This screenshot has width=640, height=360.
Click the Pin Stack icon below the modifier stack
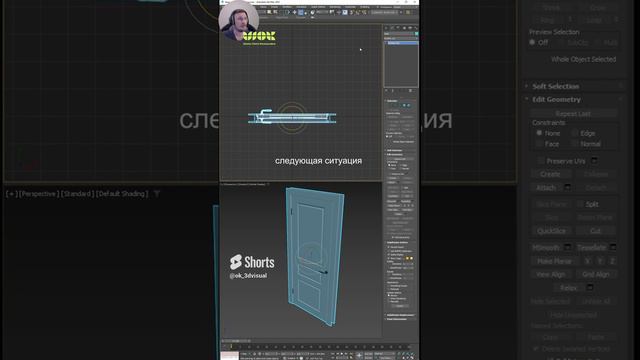[387, 91]
